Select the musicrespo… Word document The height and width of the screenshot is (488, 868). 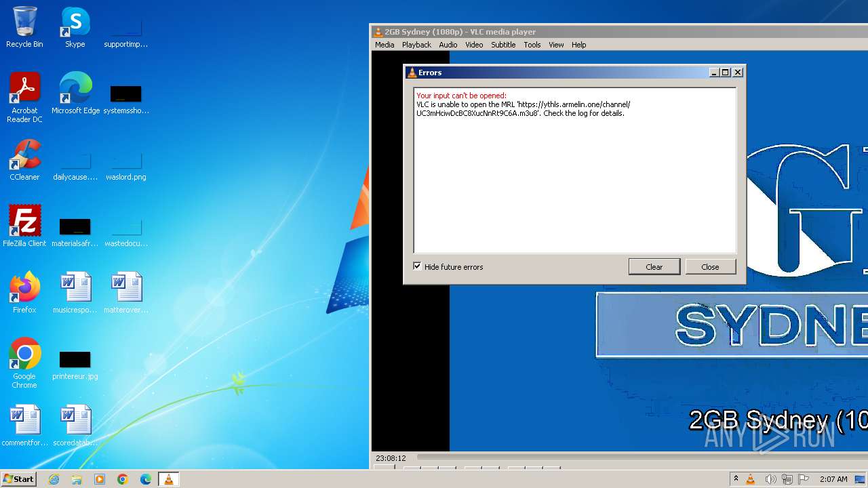click(x=75, y=293)
